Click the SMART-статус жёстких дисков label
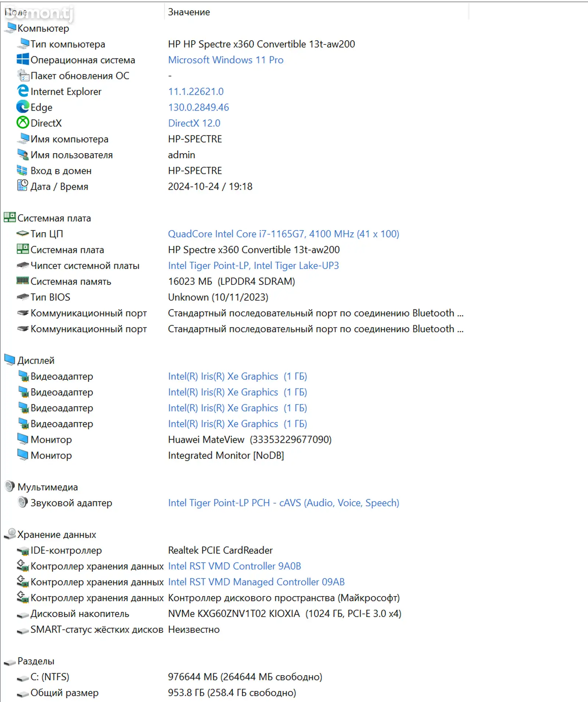The image size is (588, 702). click(97, 629)
